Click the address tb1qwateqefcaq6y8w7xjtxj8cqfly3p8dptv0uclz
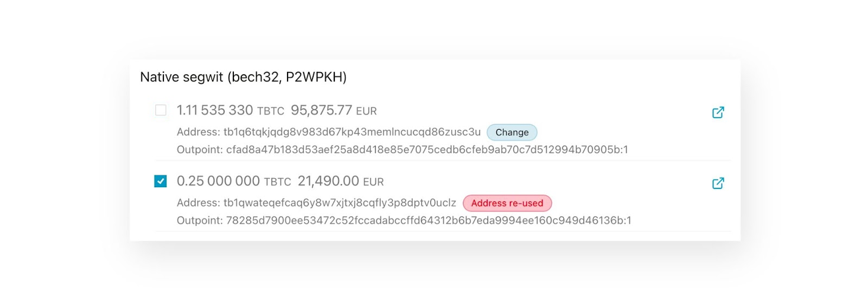The width and height of the screenshot is (868, 304). (x=340, y=202)
